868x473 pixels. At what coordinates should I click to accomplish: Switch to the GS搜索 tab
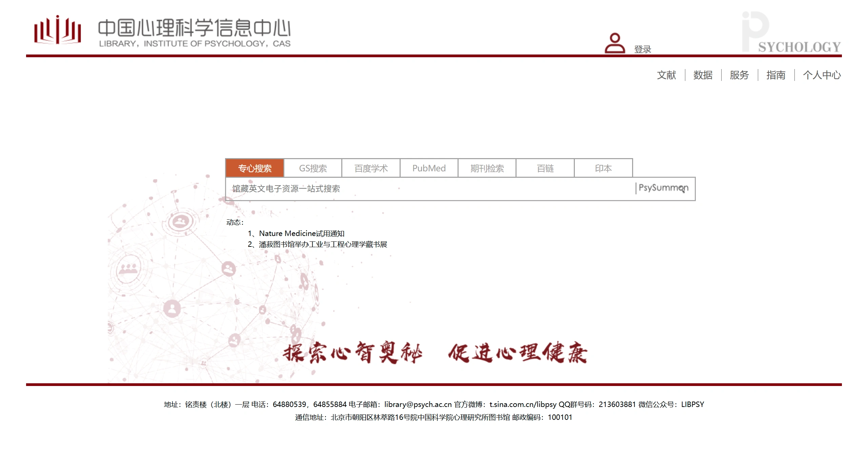click(x=313, y=168)
